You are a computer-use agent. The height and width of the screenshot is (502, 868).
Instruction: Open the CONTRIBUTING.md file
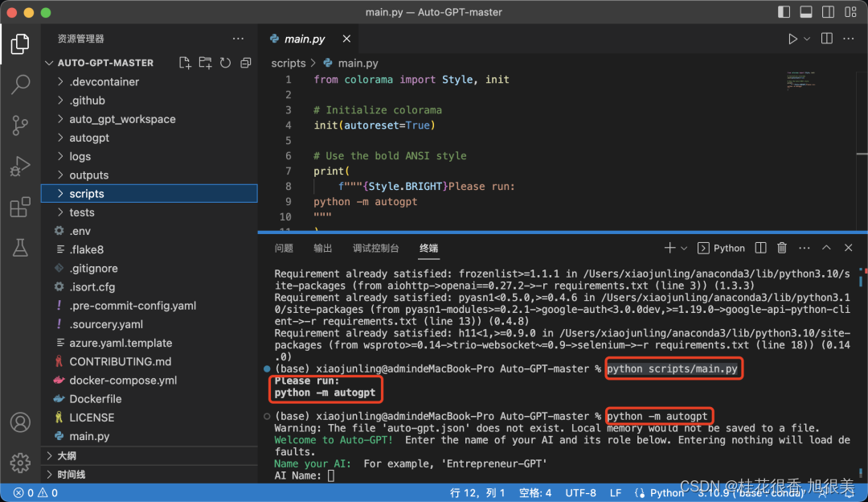click(149, 361)
